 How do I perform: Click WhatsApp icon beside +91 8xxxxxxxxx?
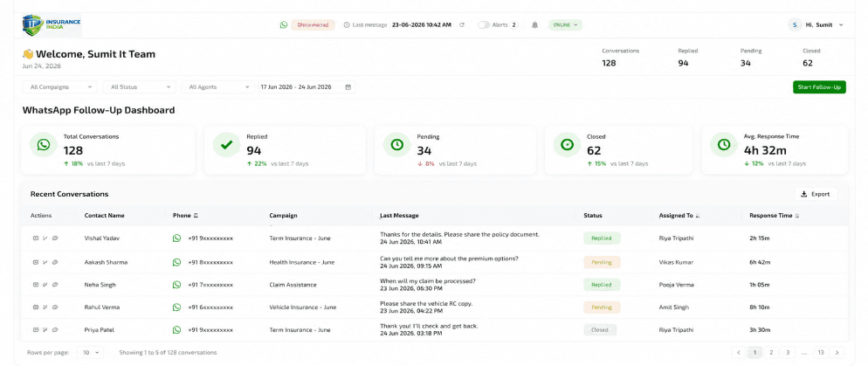[x=176, y=262]
